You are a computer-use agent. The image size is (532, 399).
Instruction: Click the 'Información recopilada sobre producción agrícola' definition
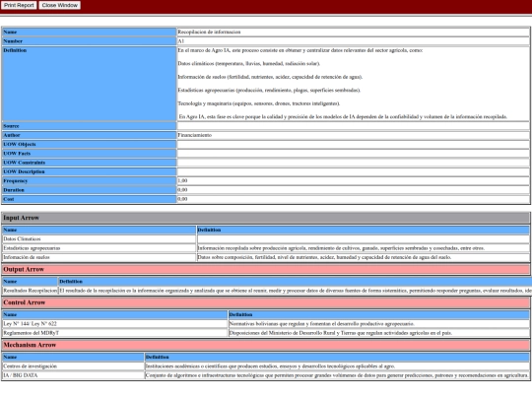tap(341, 248)
